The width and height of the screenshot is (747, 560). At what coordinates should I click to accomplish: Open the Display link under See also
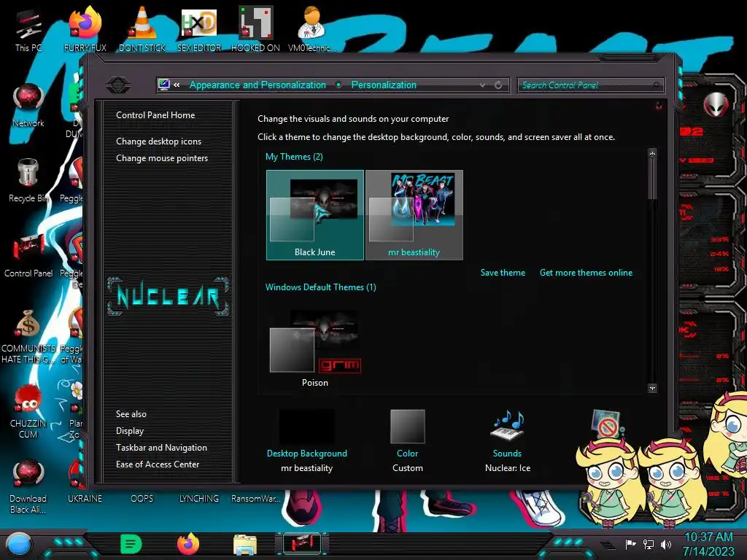click(x=130, y=431)
